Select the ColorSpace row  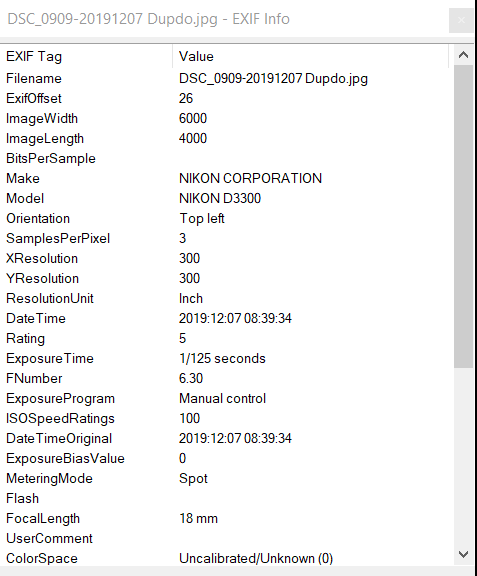point(225,558)
